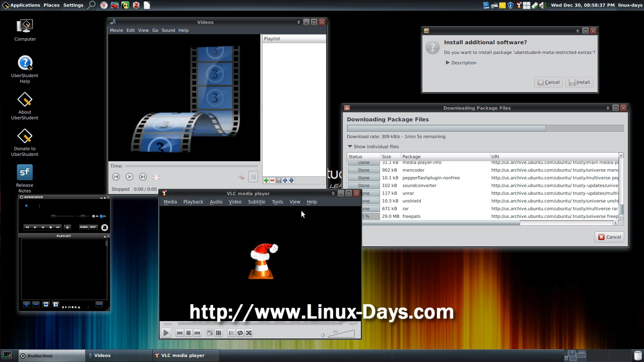Toggle fullscreen icon in Videos player

click(156, 177)
